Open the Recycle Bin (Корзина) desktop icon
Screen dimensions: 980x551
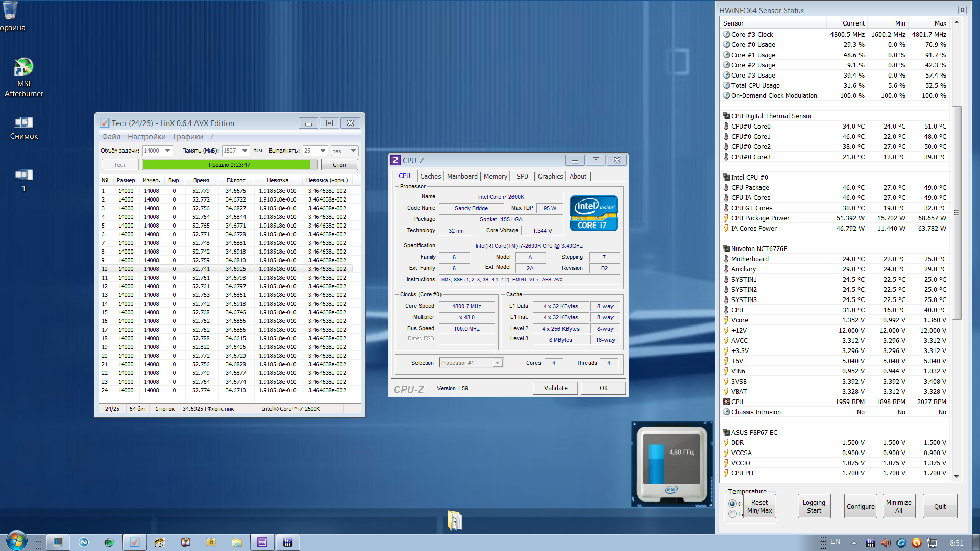tap(11, 16)
